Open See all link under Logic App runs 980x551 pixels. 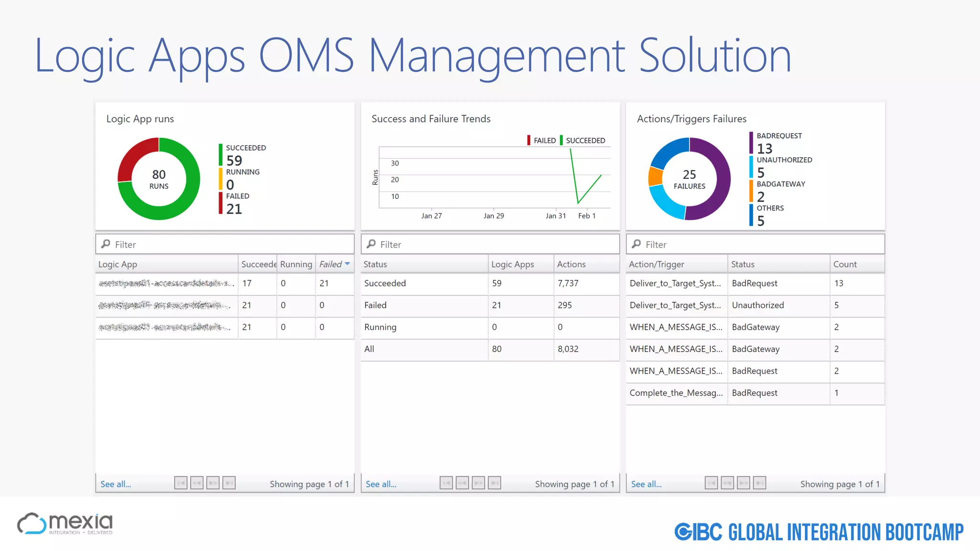(x=116, y=484)
